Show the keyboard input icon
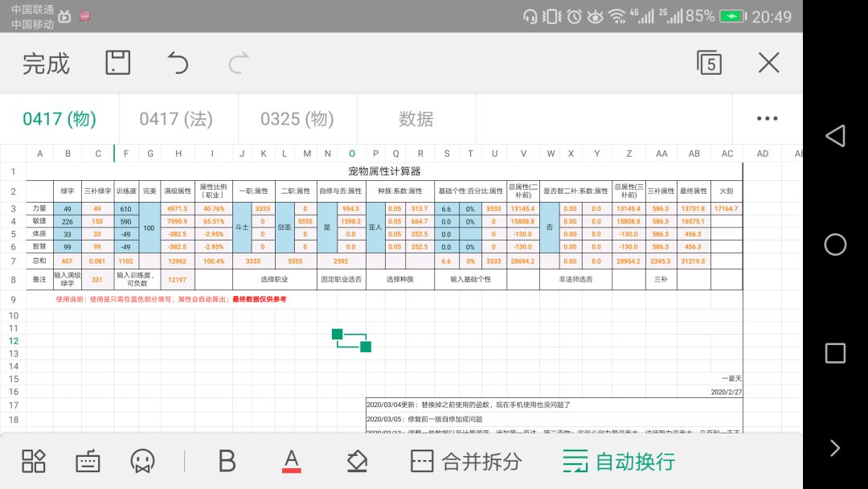This screenshot has height=489, width=868. 88,461
